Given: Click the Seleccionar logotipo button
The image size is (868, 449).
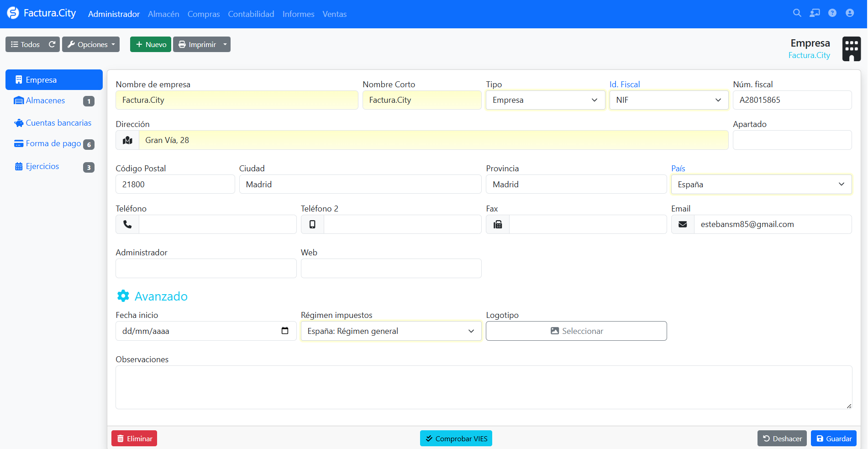Looking at the screenshot, I should pos(576,331).
